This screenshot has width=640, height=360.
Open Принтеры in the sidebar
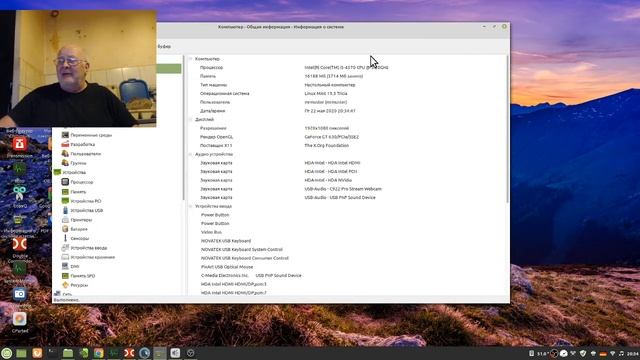[81, 220]
